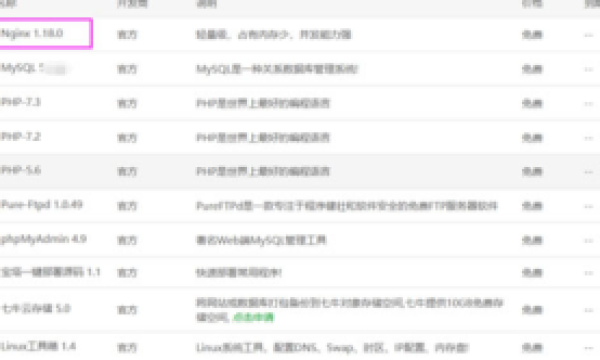Open phpMyAdmin 4.9 entry
The width and height of the screenshot is (600, 360).
43,239
